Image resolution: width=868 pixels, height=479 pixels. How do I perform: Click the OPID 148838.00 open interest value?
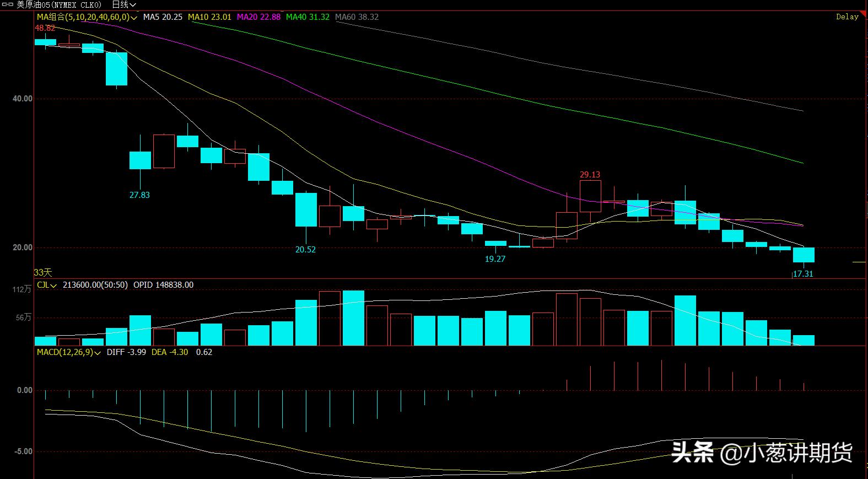163,285
